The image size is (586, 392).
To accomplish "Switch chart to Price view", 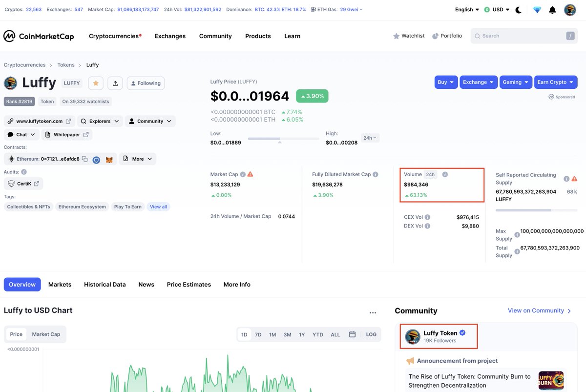I will pyautogui.click(x=16, y=334).
